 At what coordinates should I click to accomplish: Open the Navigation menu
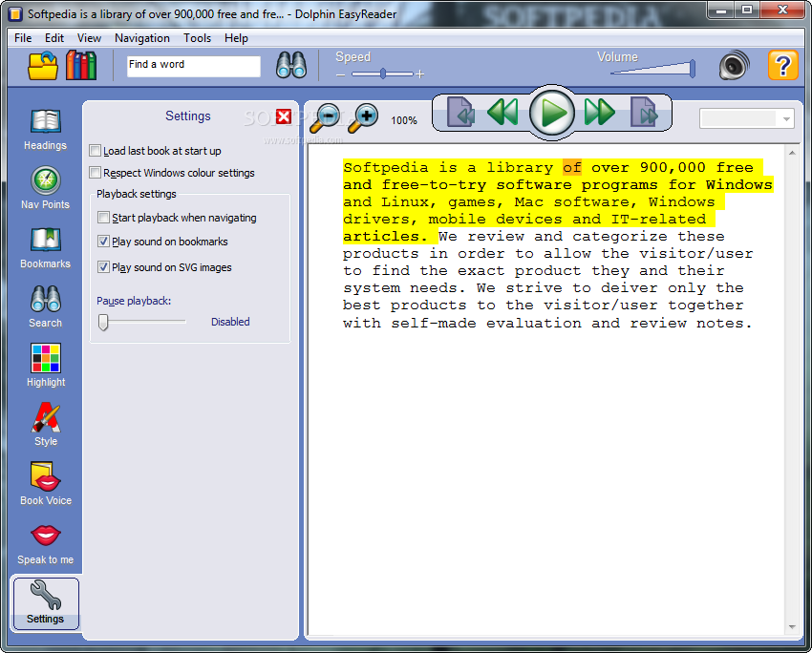(142, 38)
